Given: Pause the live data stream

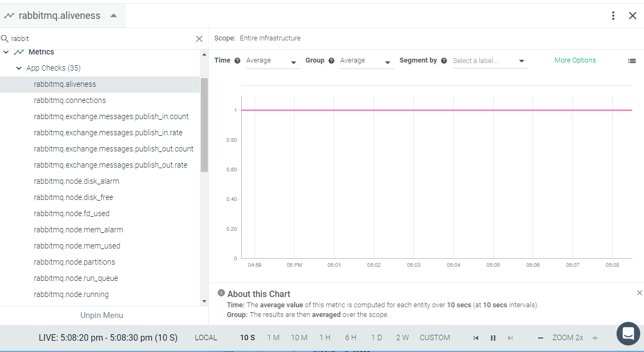Looking at the screenshot, I should coord(493,338).
